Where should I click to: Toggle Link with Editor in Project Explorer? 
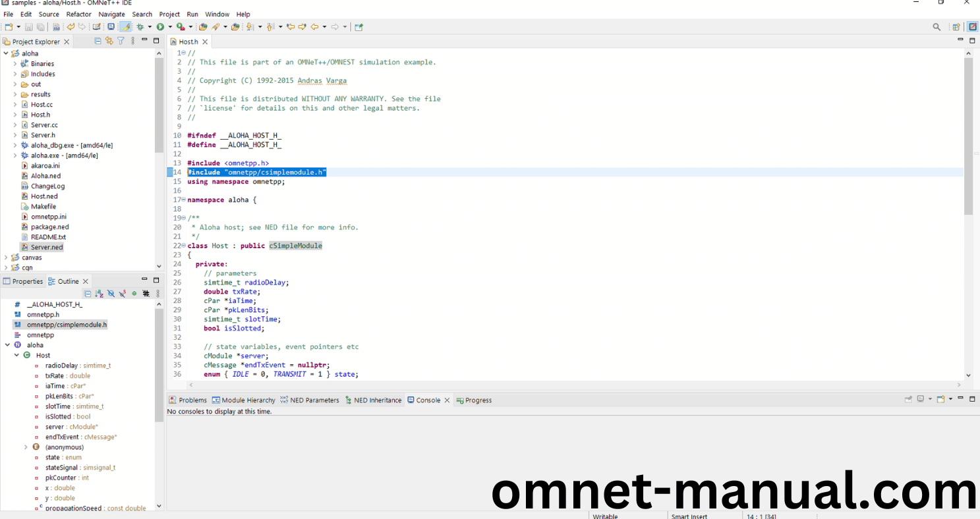point(109,41)
